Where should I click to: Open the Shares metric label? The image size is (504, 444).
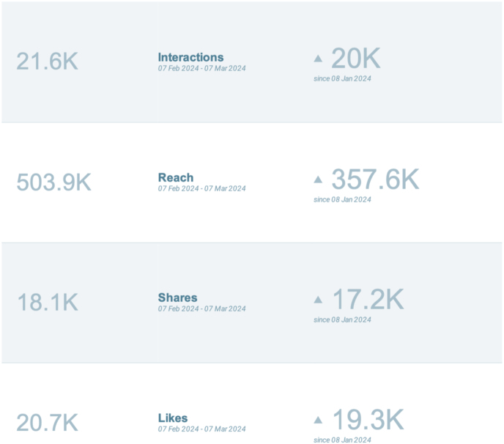[177, 297]
